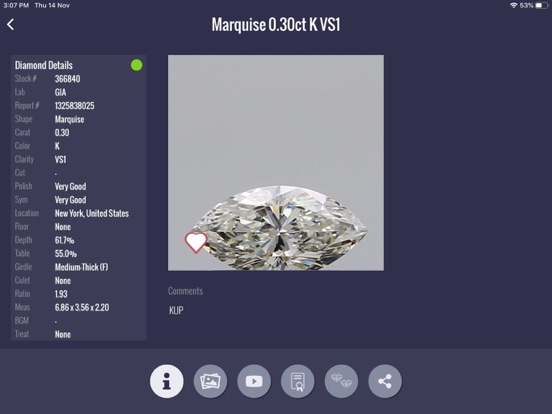Tap the Marquise 0.30ct K VS1 title
552x414 pixels.
tap(276, 25)
